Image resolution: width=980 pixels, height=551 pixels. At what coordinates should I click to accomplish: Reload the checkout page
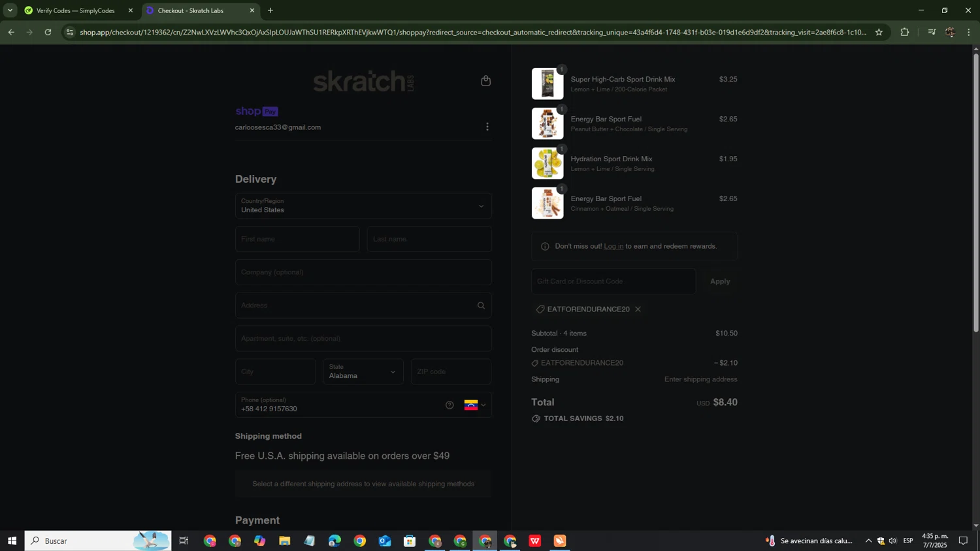48,32
